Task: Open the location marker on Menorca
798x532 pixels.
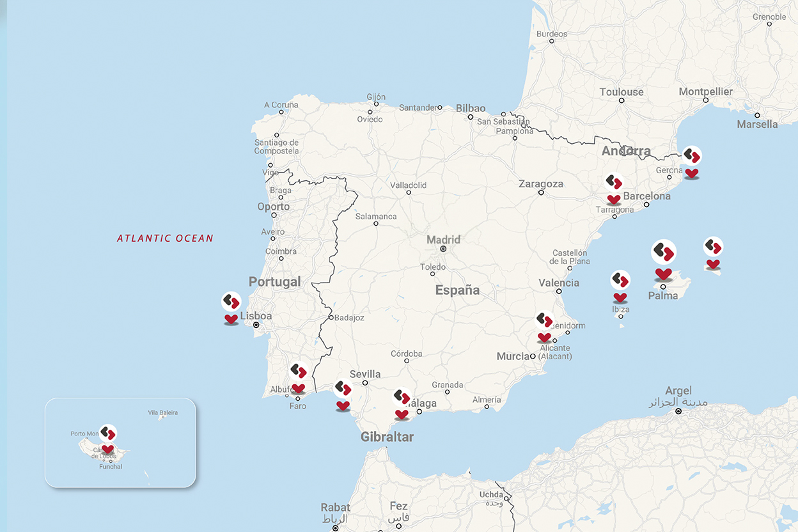Action: (x=713, y=245)
